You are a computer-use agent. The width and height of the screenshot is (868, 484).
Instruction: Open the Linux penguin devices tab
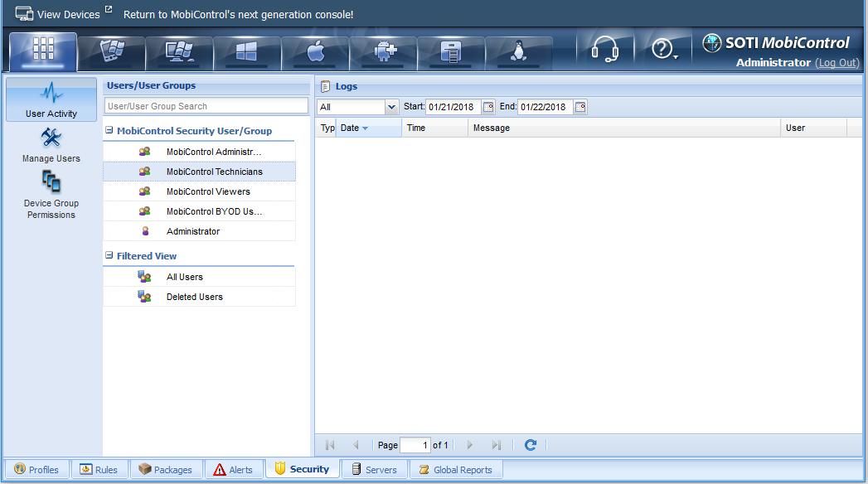(519, 53)
